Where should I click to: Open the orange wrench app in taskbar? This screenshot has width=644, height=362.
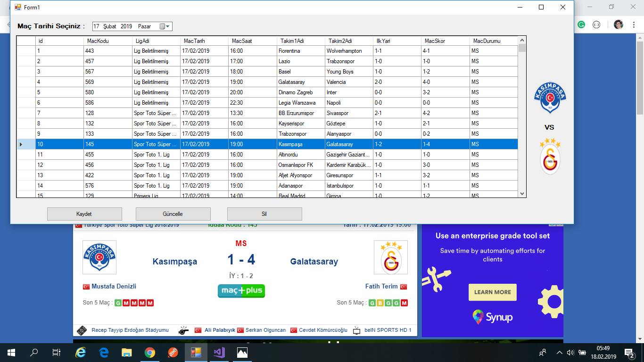coord(173,352)
